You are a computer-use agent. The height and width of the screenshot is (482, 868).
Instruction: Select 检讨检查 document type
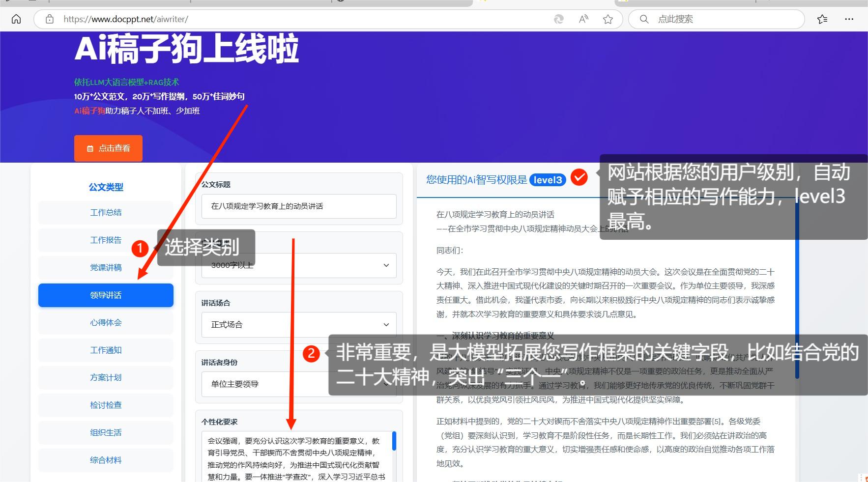106,405
